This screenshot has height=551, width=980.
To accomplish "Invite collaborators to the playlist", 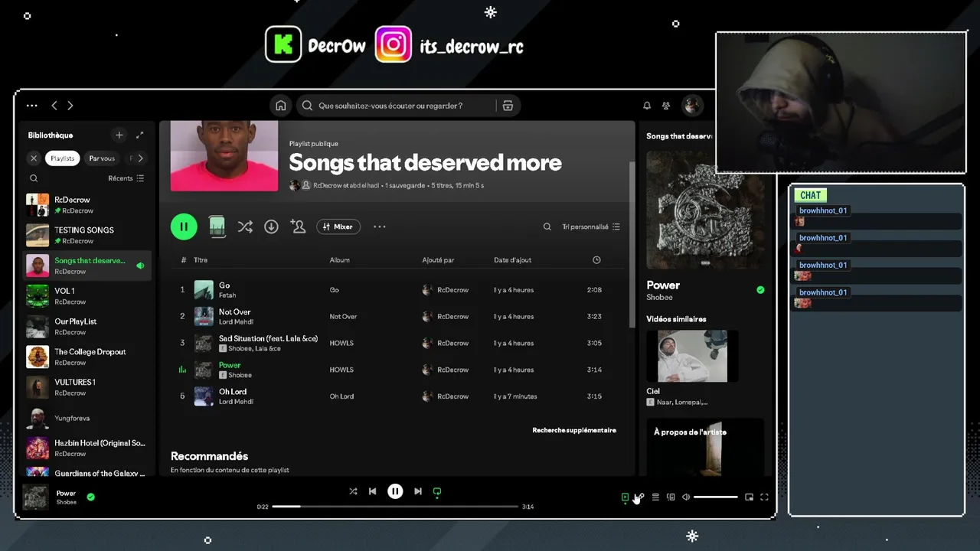I will coord(298,227).
